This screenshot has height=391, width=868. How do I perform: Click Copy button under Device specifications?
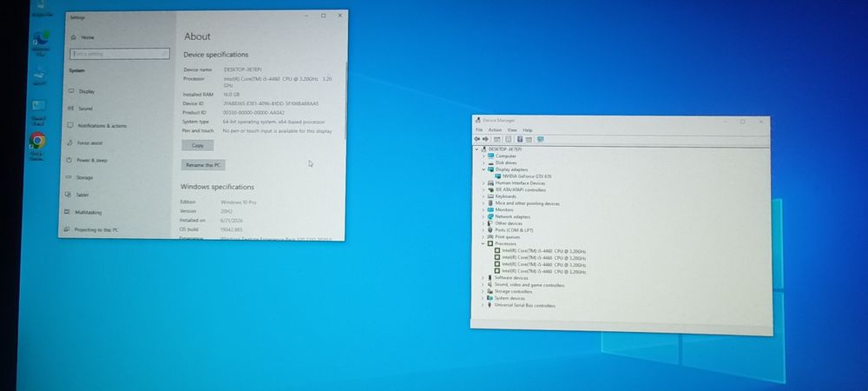(198, 145)
